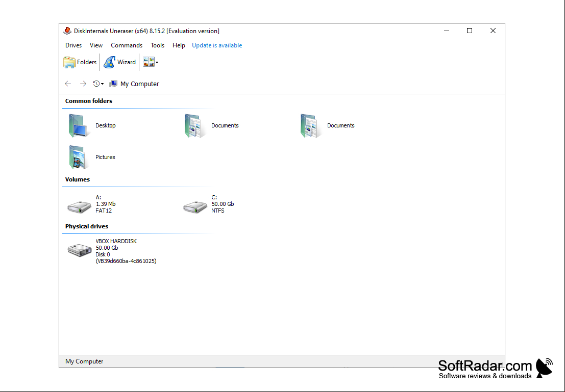Open the Pictures common folder
The image size is (565, 392).
click(x=78, y=158)
